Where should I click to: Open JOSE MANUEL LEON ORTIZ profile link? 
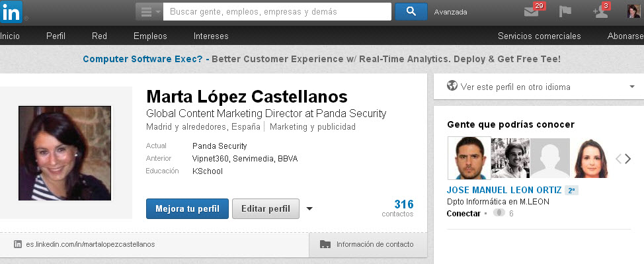tap(504, 191)
